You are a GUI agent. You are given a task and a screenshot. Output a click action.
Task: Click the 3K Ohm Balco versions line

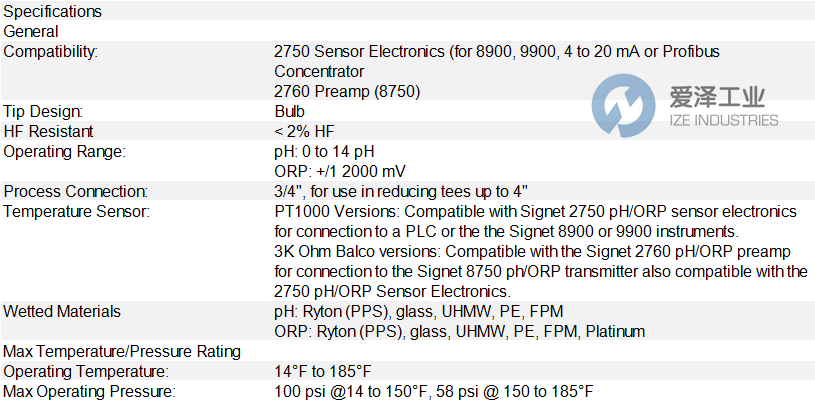tap(533, 252)
